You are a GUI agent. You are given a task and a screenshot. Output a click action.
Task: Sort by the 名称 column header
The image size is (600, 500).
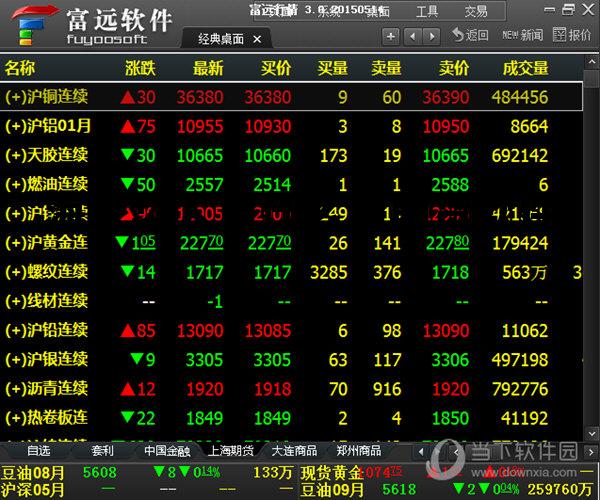(x=20, y=68)
